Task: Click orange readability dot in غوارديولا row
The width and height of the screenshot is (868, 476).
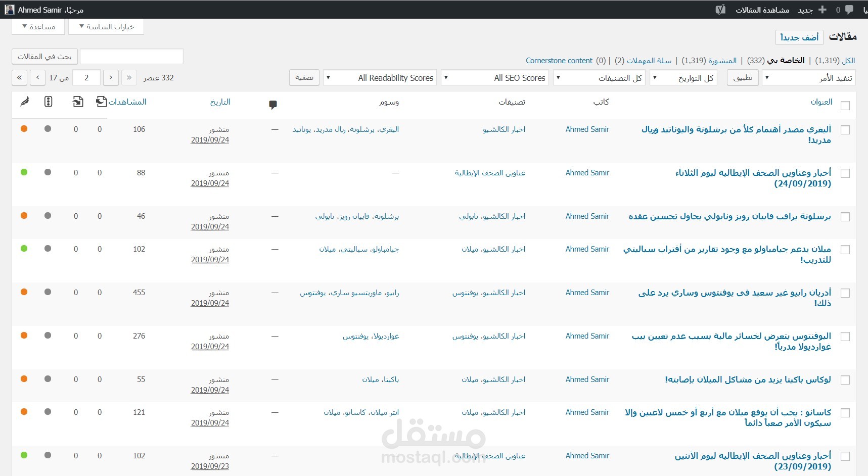Action: [24, 336]
